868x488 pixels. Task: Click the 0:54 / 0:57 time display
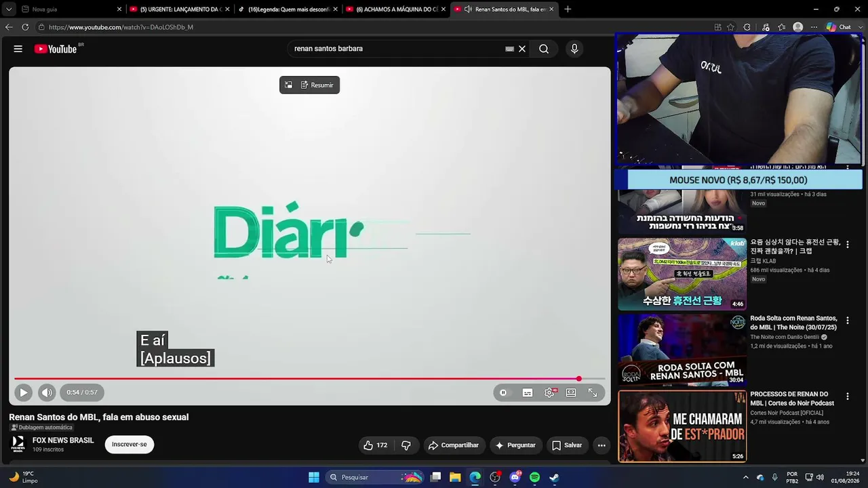[x=82, y=392]
